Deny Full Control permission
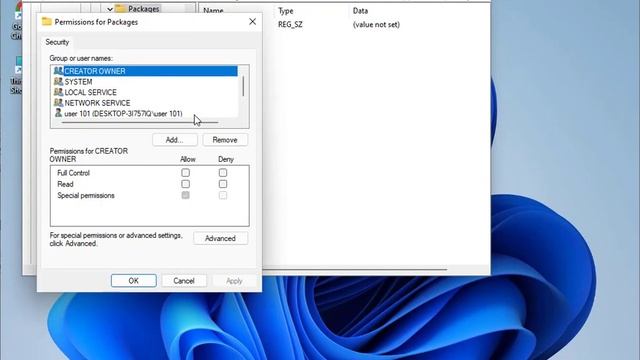640x360 pixels. tap(223, 173)
